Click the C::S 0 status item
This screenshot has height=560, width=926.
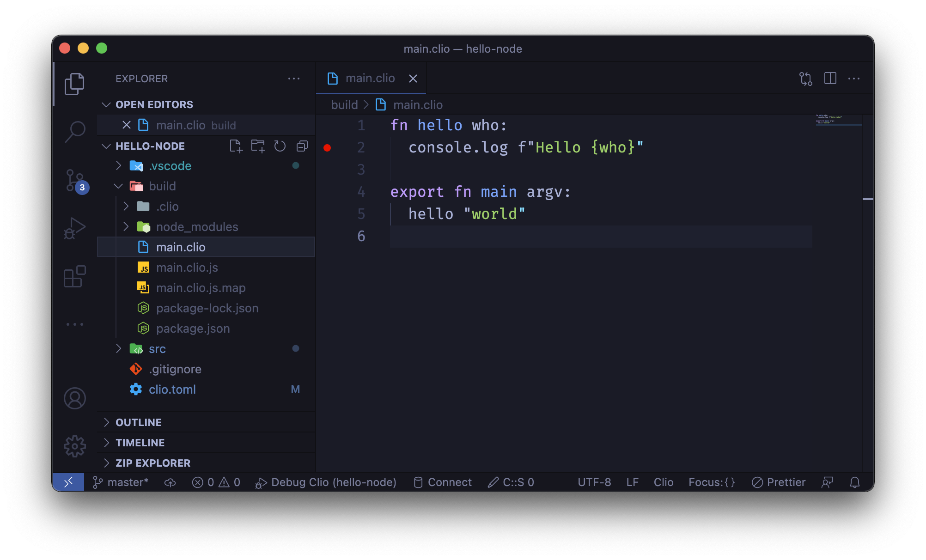511,482
